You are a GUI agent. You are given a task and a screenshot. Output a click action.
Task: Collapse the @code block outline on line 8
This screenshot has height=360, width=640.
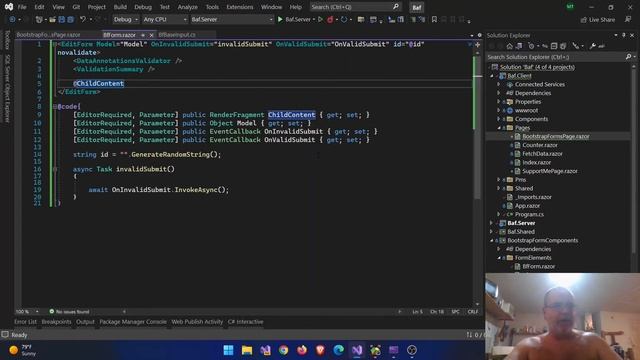(55, 107)
